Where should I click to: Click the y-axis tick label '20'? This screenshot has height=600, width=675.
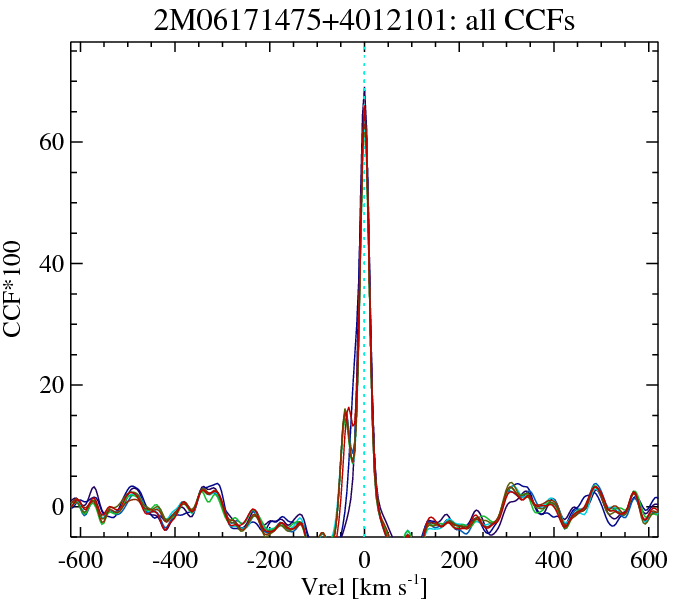coord(50,385)
